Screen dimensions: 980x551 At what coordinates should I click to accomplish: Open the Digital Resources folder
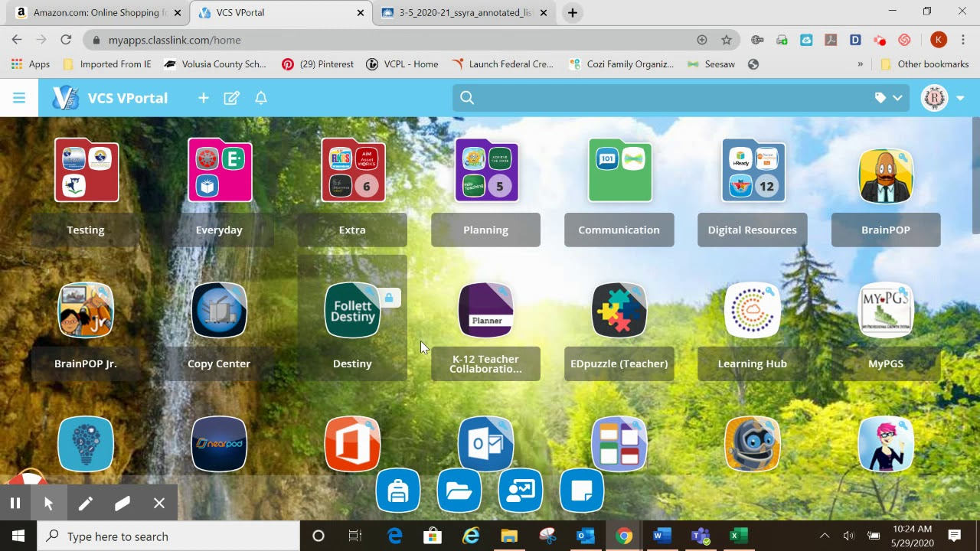[x=753, y=171]
